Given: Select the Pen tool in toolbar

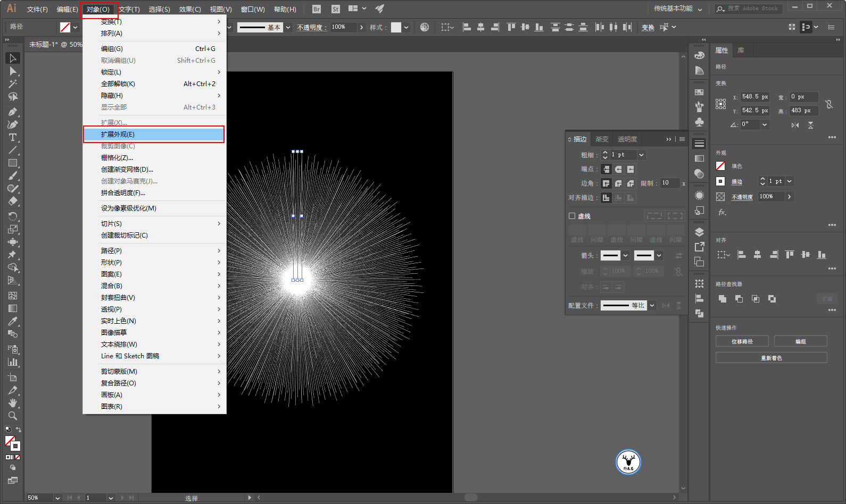Looking at the screenshot, I should (13, 112).
